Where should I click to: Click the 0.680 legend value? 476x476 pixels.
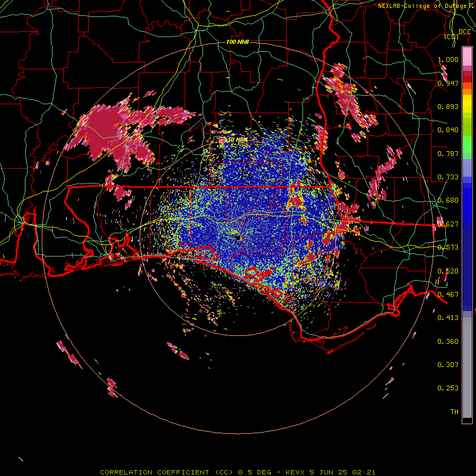(x=448, y=200)
